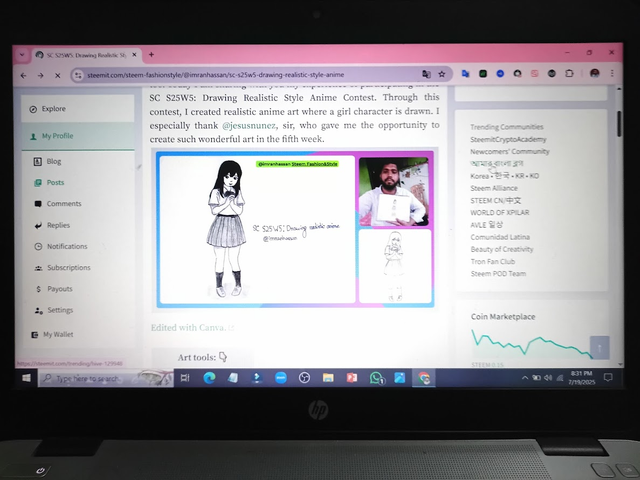Open PowerPoint from the taskbar

pos(352,378)
